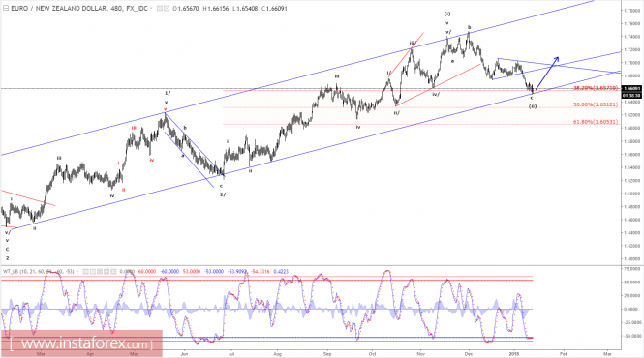The height and width of the screenshot is (358, 644).
Task: Click the 2/ wave label near July
Action: 223,194
